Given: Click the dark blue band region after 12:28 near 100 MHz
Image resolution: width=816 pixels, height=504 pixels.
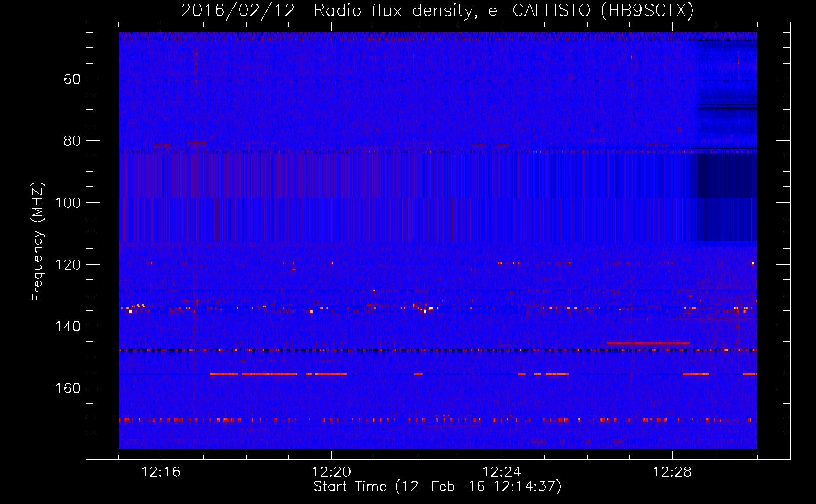Looking at the screenshot, I should click(727, 198).
